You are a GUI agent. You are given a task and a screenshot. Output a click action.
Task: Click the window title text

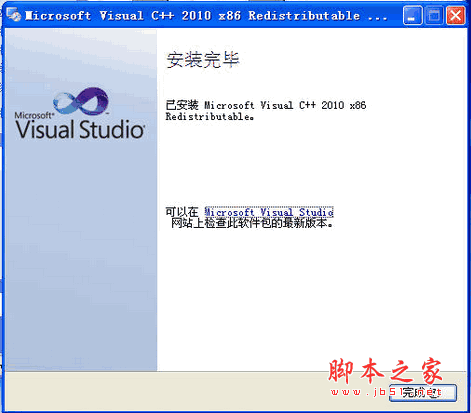click(206, 16)
